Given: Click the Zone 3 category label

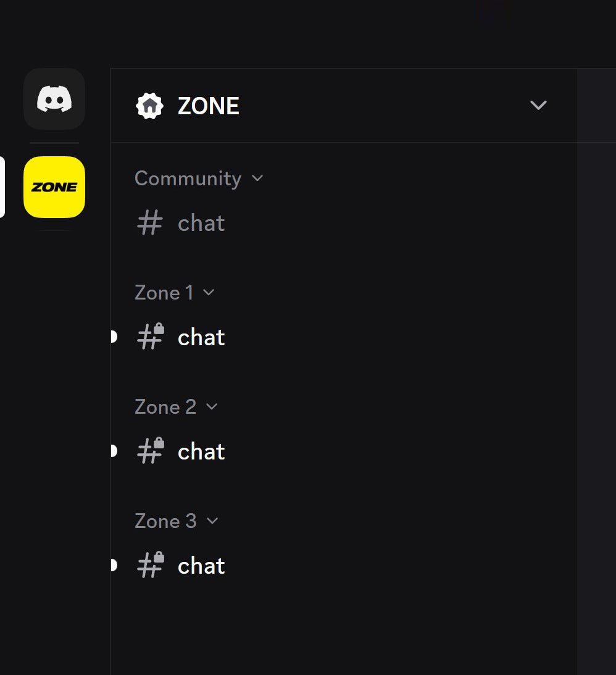Looking at the screenshot, I should tap(165, 521).
